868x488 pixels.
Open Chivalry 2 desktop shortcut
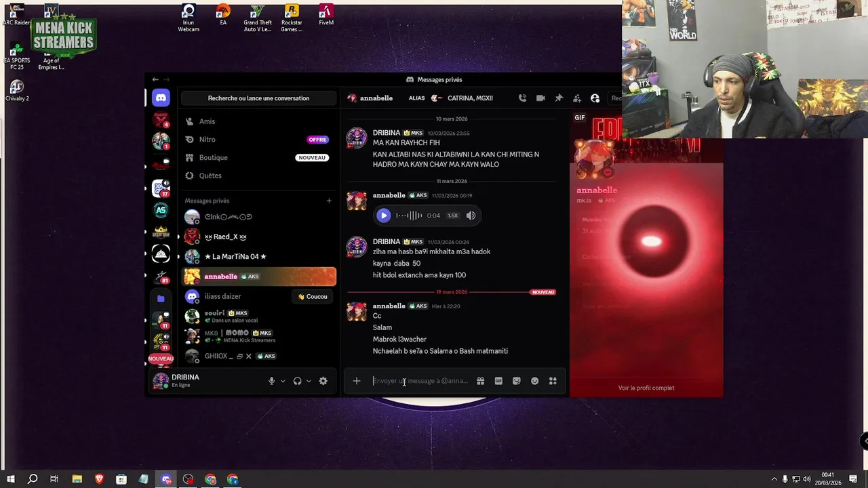(x=17, y=91)
